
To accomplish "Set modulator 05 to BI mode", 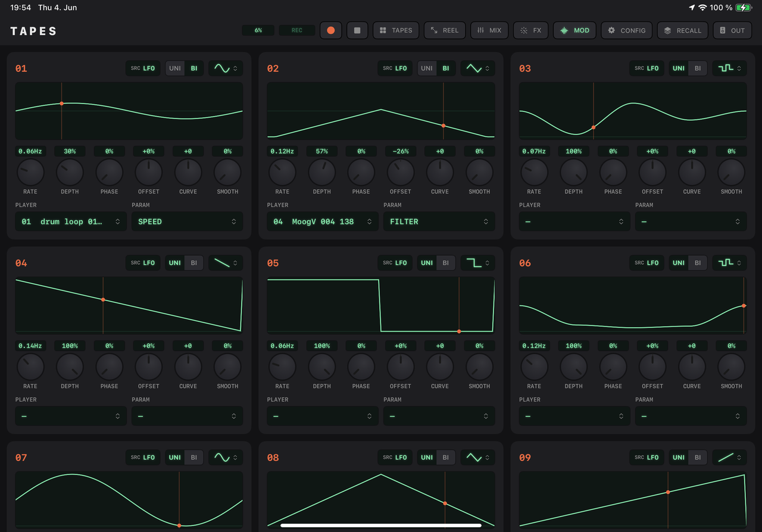I will (446, 263).
